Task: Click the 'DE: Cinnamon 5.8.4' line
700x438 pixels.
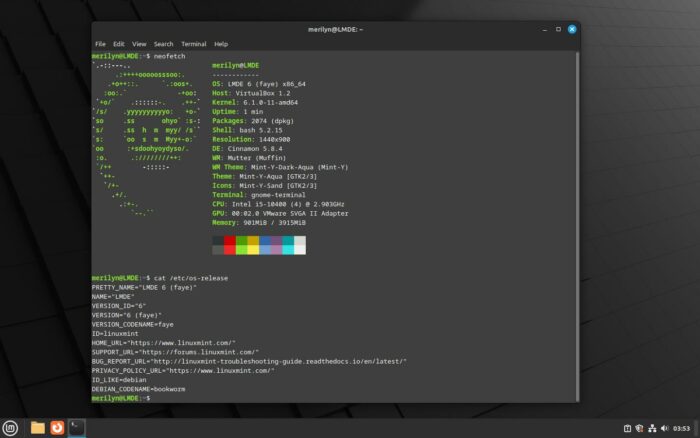Action: [x=247, y=149]
